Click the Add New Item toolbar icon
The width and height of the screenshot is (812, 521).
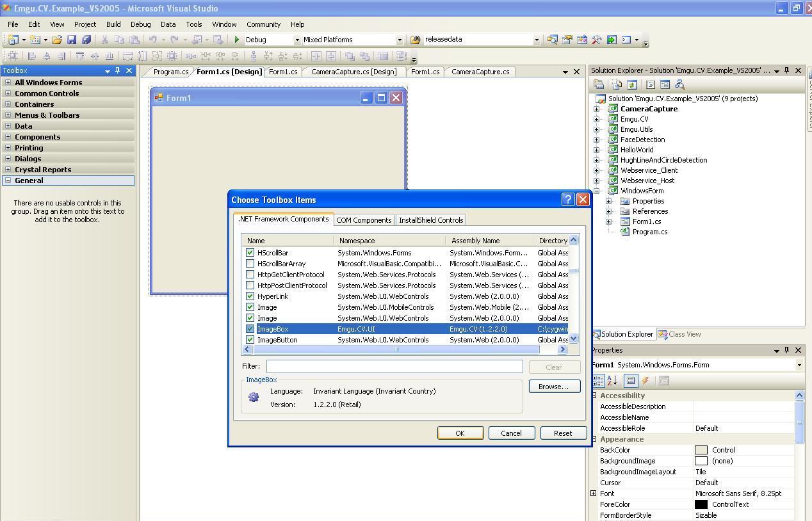tap(35, 40)
